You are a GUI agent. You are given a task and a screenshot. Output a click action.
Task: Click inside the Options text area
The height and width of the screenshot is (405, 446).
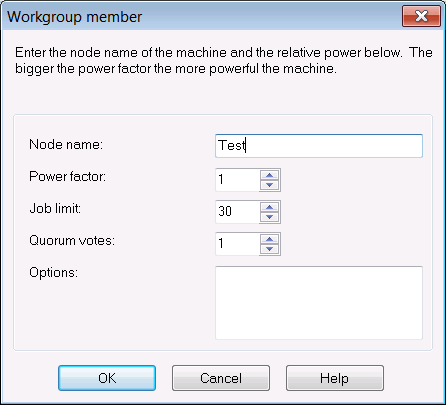[319, 303]
